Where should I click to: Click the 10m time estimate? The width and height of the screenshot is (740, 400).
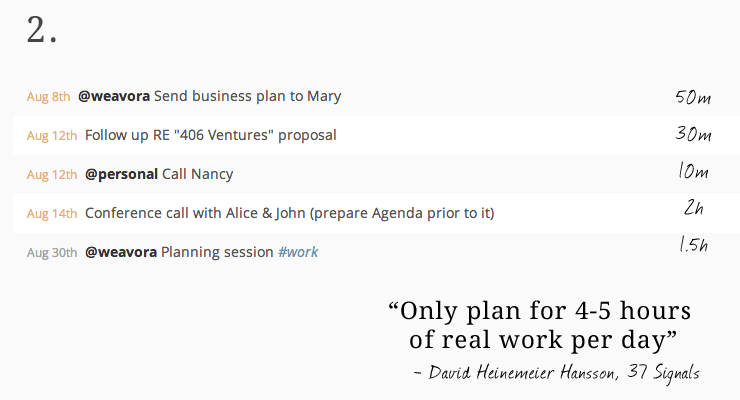693,170
